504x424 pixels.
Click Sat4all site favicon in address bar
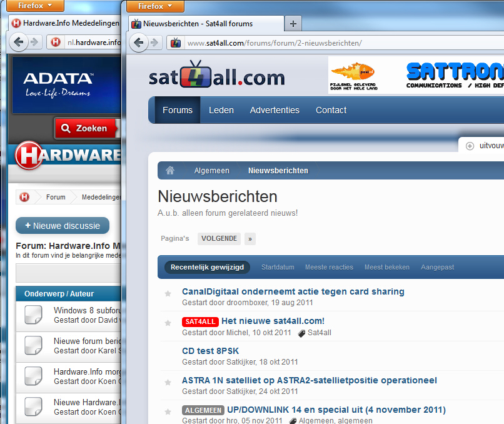tap(176, 43)
